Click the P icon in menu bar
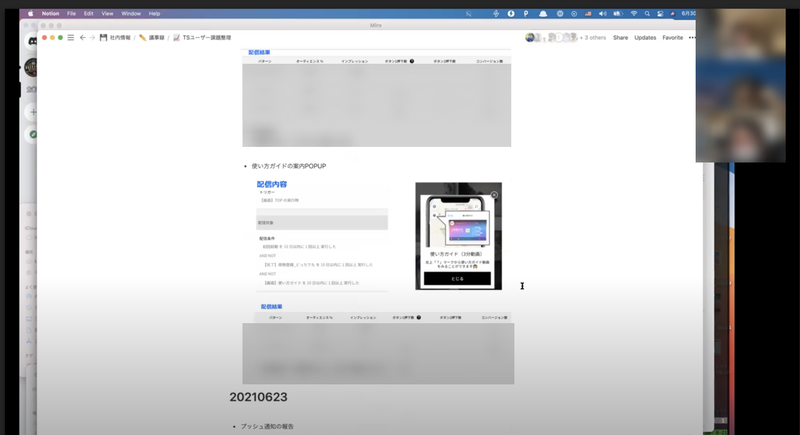Screen dimensions: 800x435 (526, 14)
